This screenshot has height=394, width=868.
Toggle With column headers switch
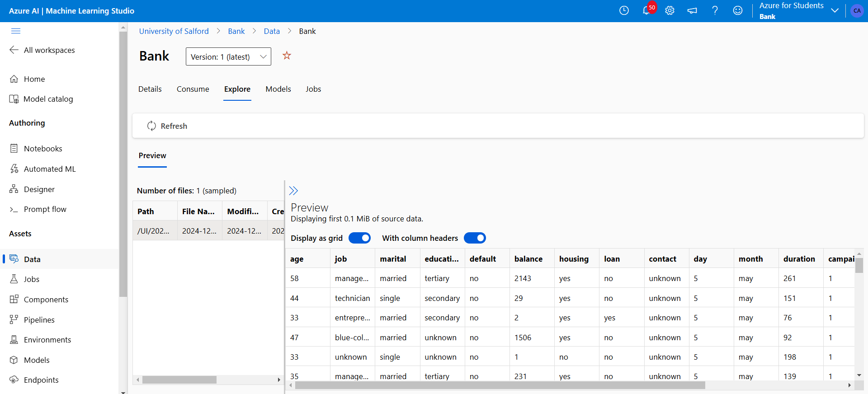click(475, 238)
